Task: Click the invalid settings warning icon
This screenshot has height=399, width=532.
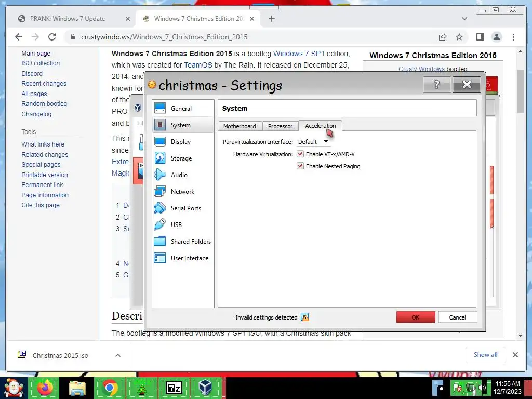Action: [304, 317]
